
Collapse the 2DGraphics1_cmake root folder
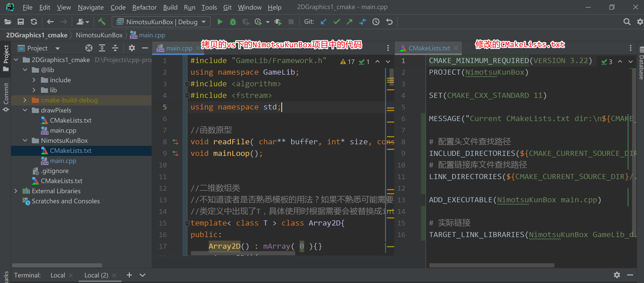pos(16,60)
